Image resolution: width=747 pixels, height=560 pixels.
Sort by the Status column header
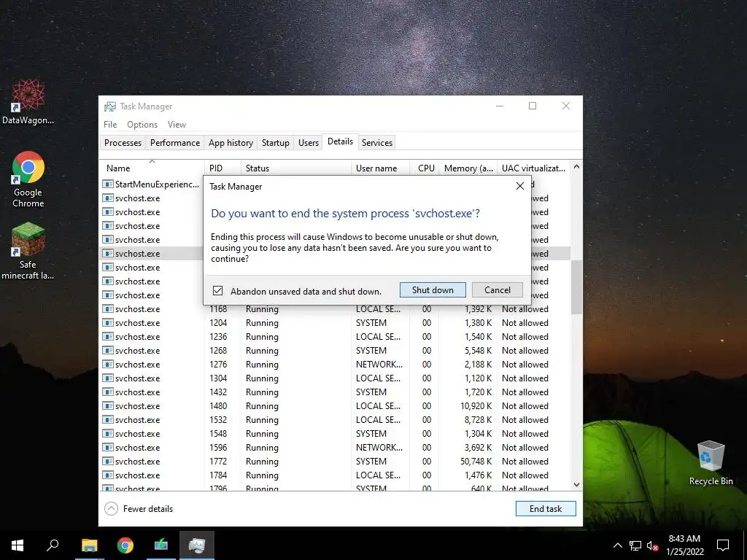click(296, 168)
